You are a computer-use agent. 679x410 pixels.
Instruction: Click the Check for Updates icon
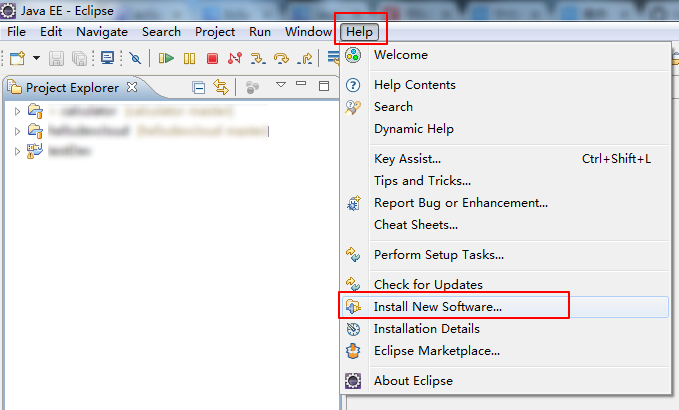(353, 284)
